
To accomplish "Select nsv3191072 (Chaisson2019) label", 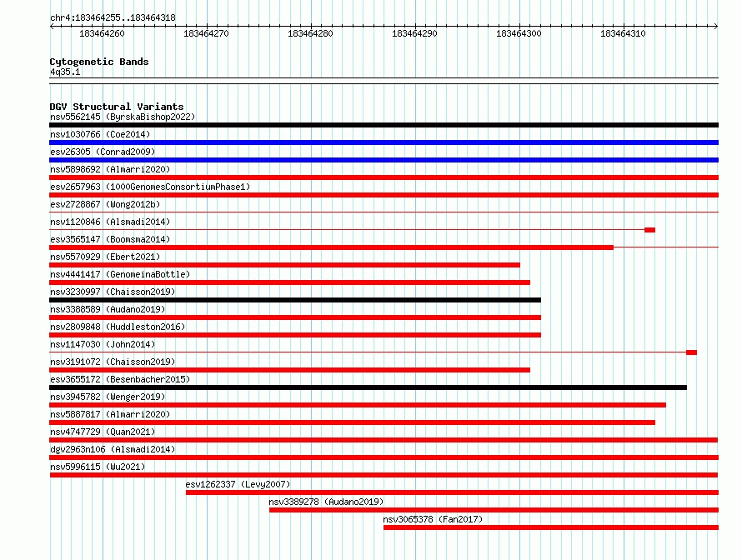I will click(113, 362).
